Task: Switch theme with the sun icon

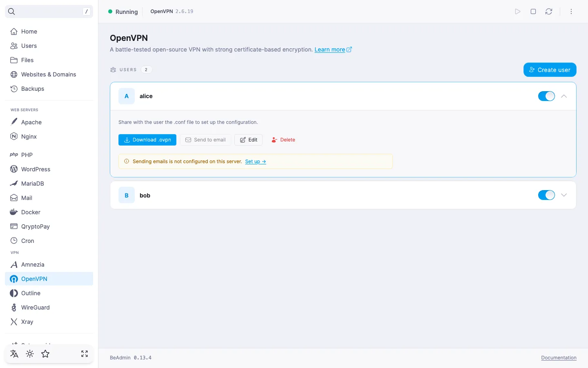Action: pyautogui.click(x=30, y=354)
